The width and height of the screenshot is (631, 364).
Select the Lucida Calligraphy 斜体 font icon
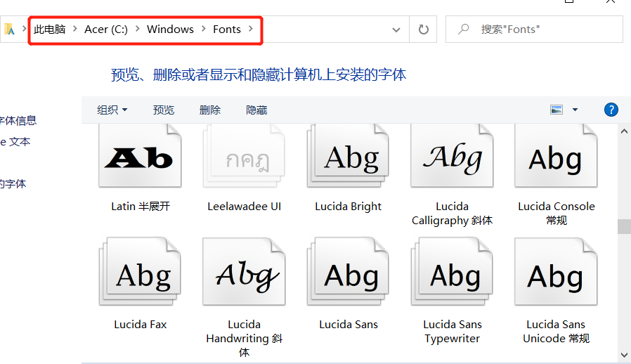[452, 156]
